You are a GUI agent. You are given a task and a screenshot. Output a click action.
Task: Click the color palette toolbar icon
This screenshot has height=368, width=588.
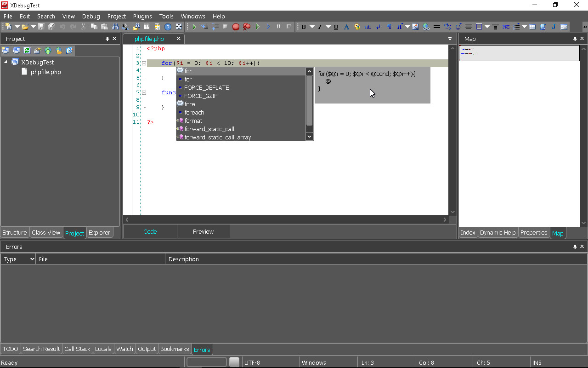click(357, 27)
